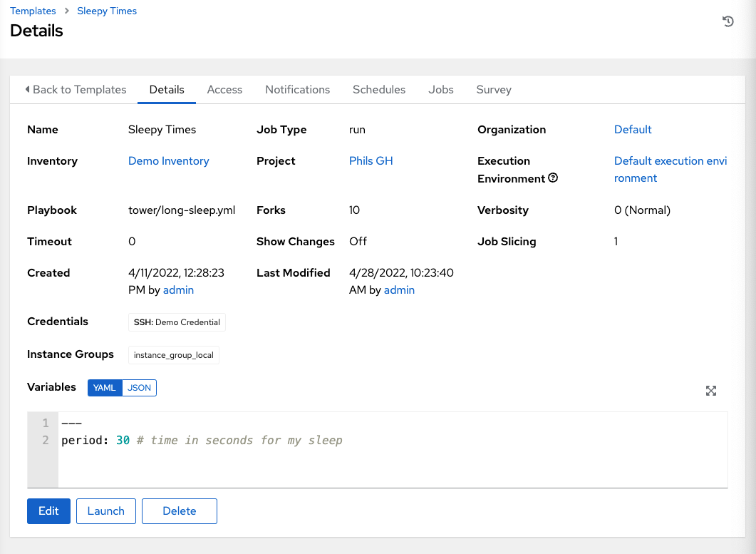Screen dimensions: 756x554
Task: Expand the variables editor to full screen
Action: click(x=710, y=391)
